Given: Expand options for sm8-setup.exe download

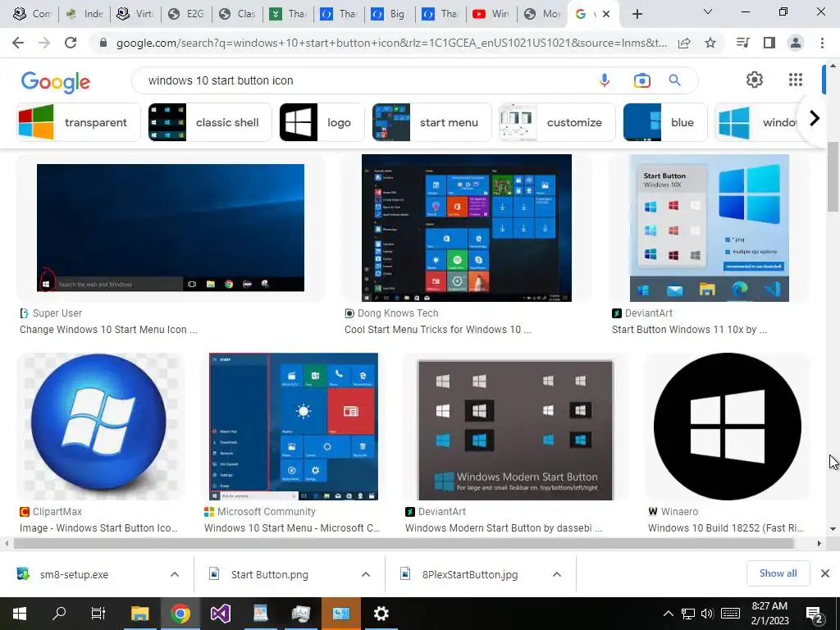Looking at the screenshot, I should click(174, 574).
